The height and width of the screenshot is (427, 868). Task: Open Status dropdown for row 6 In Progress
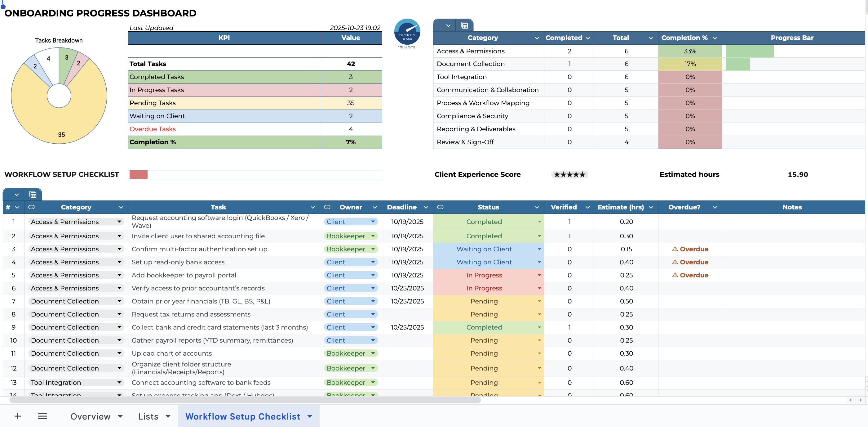coord(539,288)
